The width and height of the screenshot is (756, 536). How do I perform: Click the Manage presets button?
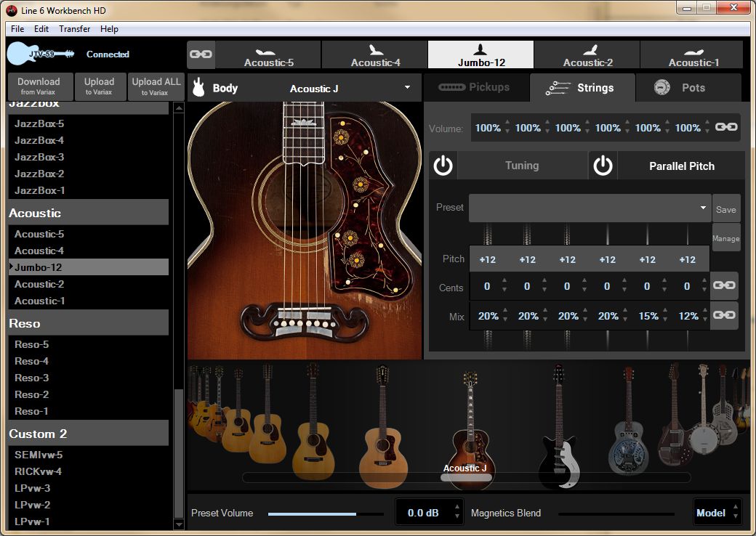[x=725, y=238]
